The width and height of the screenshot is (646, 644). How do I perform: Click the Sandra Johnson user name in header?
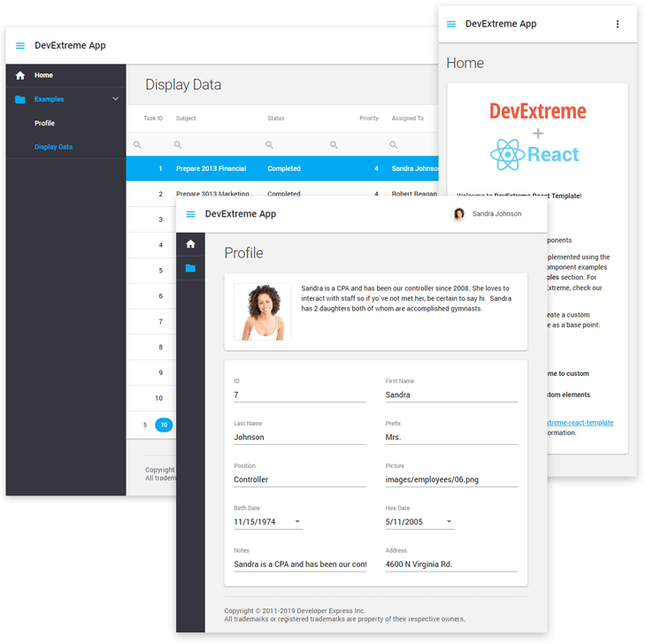496,214
